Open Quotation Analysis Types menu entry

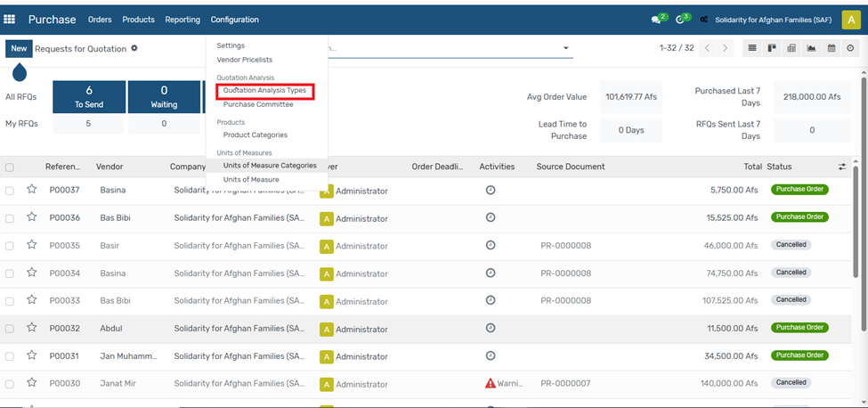pos(264,90)
